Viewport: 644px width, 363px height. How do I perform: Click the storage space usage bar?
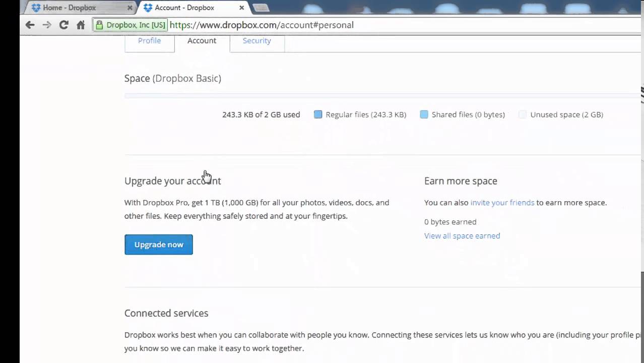tap(383, 96)
